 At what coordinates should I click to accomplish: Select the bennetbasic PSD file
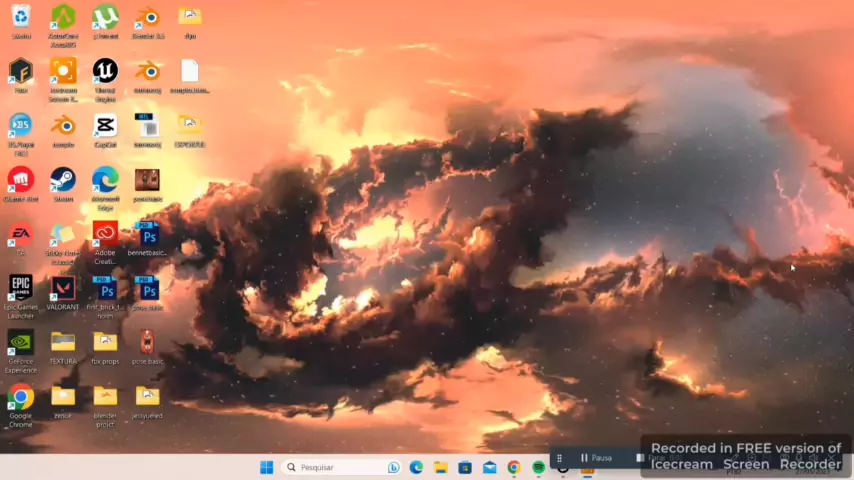148,239
